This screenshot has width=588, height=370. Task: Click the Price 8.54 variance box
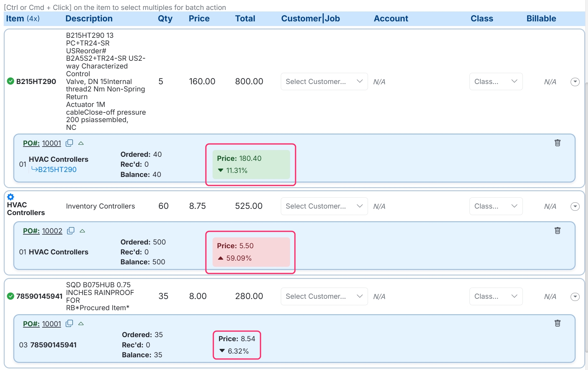(x=237, y=345)
